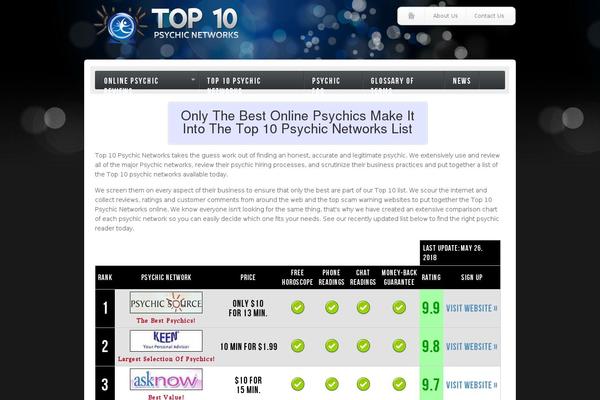The width and height of the screenshot is (600, 400).
Task: Click the rank 1 number cell
Action: pyautogui.click(x=105, y=308)
